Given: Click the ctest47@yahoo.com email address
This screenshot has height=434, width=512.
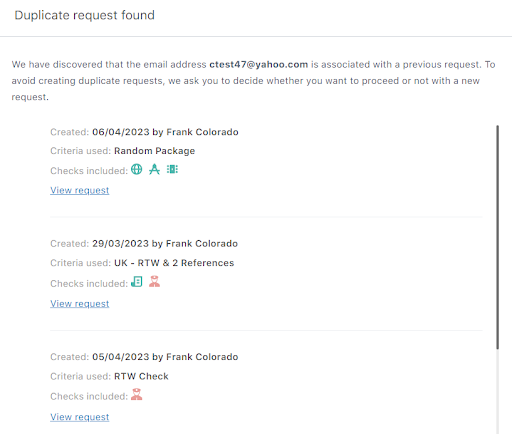Looking at the screenshot, I should pos(259,64).
